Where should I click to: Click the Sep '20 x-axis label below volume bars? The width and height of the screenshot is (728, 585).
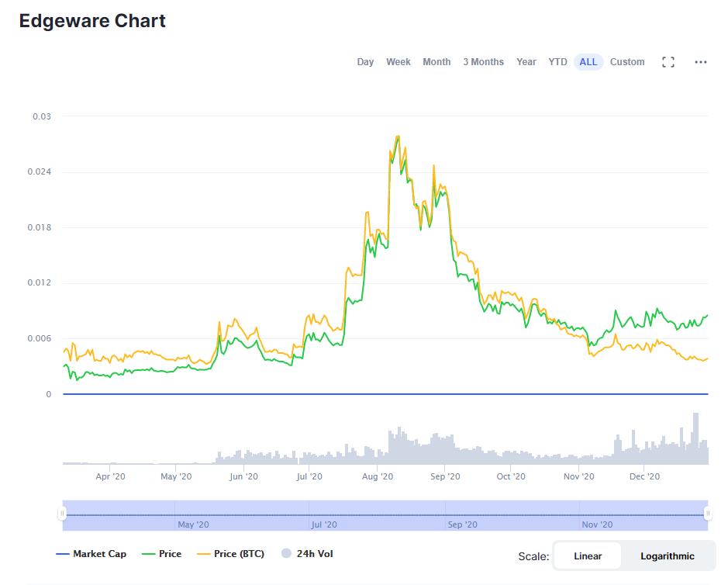pos(445,476)
